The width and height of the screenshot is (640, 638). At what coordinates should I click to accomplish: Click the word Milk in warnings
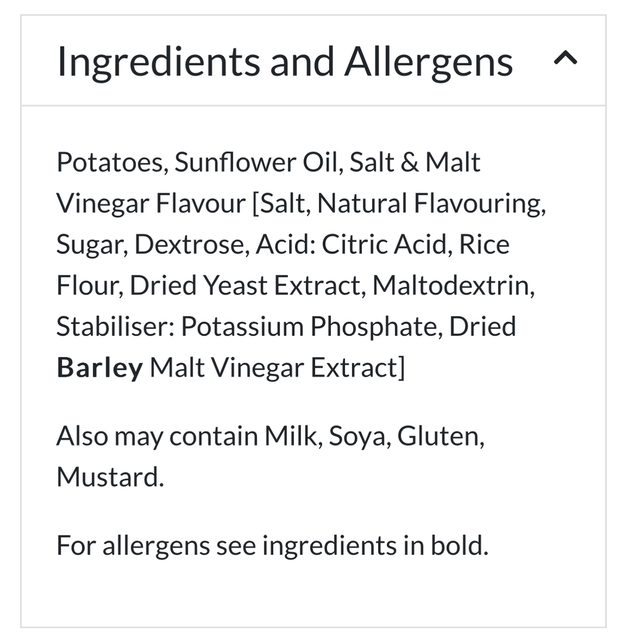click(288, 436)
